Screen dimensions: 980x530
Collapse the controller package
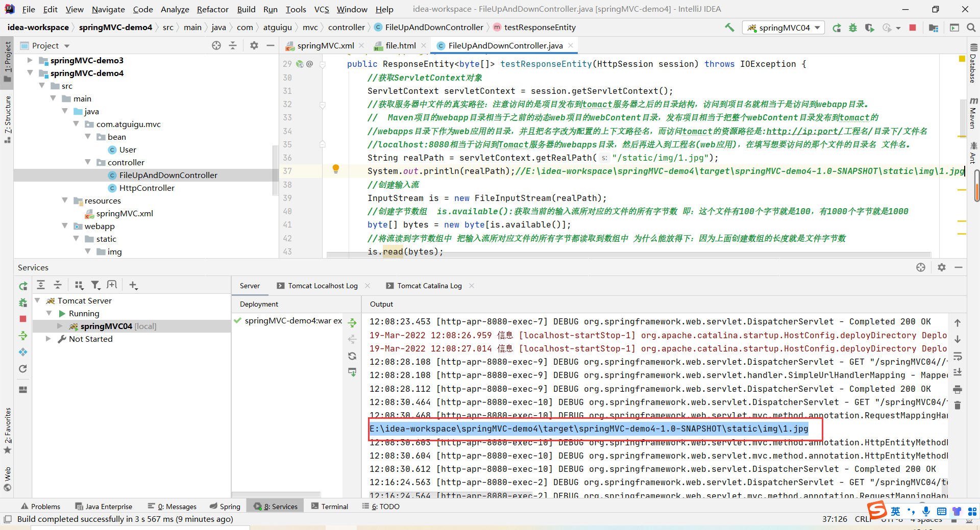(88, 162)
